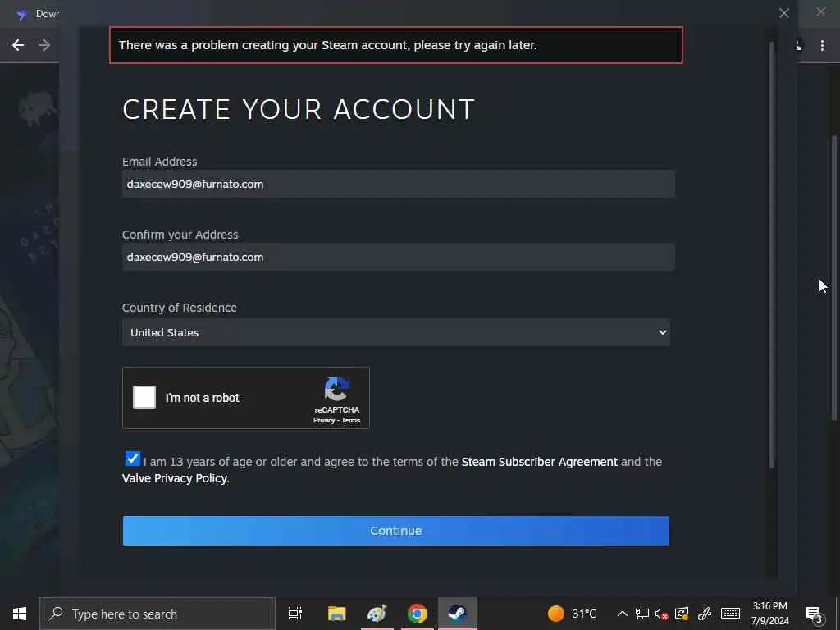Click the Email Address input field
Image resolution: width=840 pixels, height=630 pixels.
click(x=398, y=184)
